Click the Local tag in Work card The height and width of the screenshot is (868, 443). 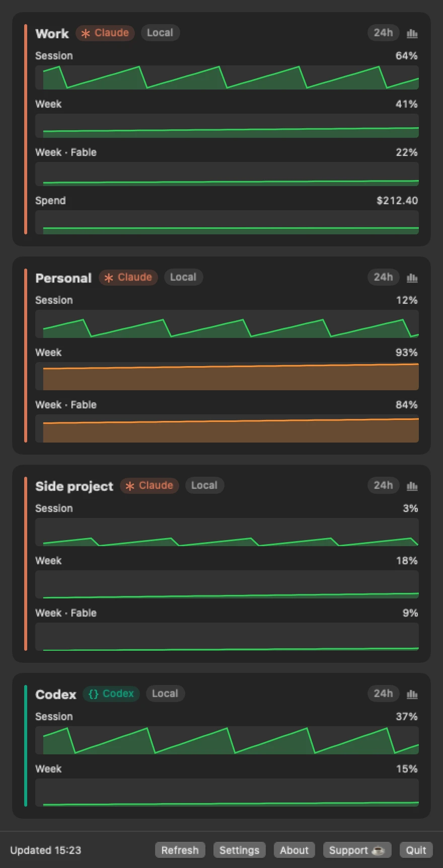point(160,33)
